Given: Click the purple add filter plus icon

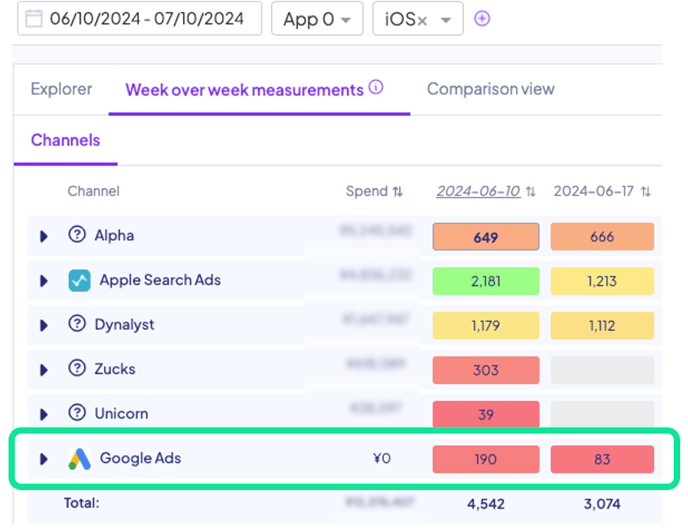Looking at the screenshot, I should point(482,19).
